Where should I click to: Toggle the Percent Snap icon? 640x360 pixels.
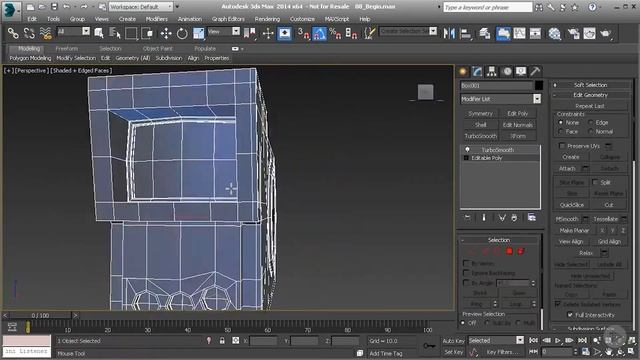pos(335,33)
